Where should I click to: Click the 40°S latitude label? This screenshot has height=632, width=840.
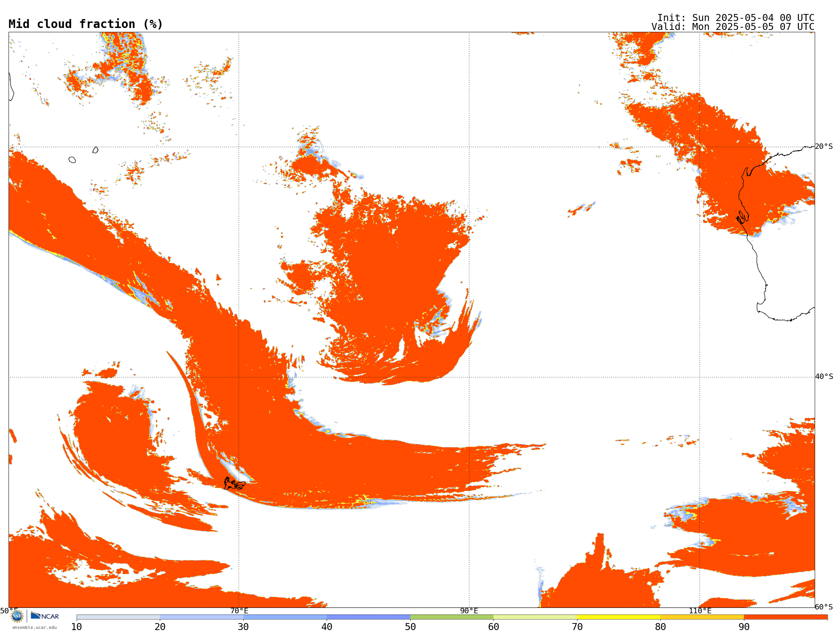click(x=824, y=377)
